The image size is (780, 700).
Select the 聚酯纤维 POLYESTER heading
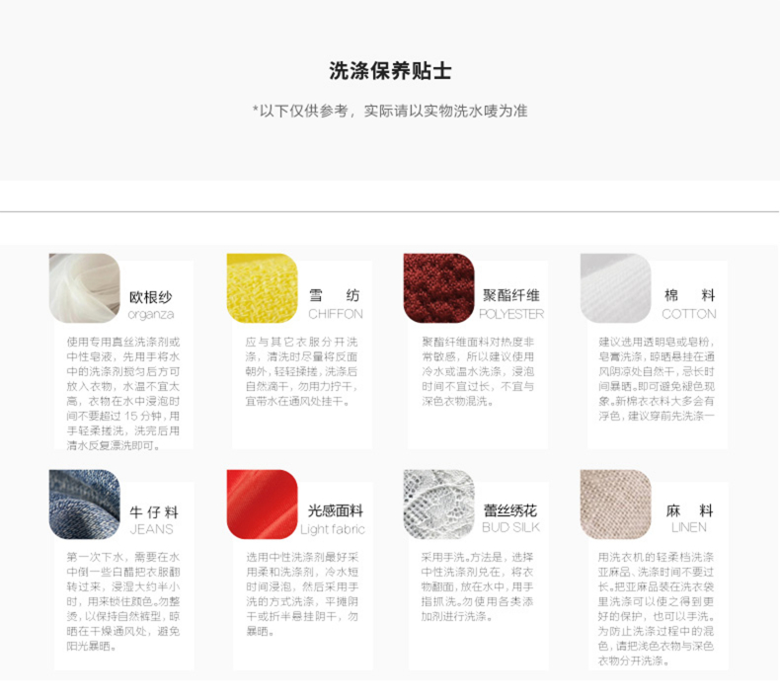(x=511, y=304)
